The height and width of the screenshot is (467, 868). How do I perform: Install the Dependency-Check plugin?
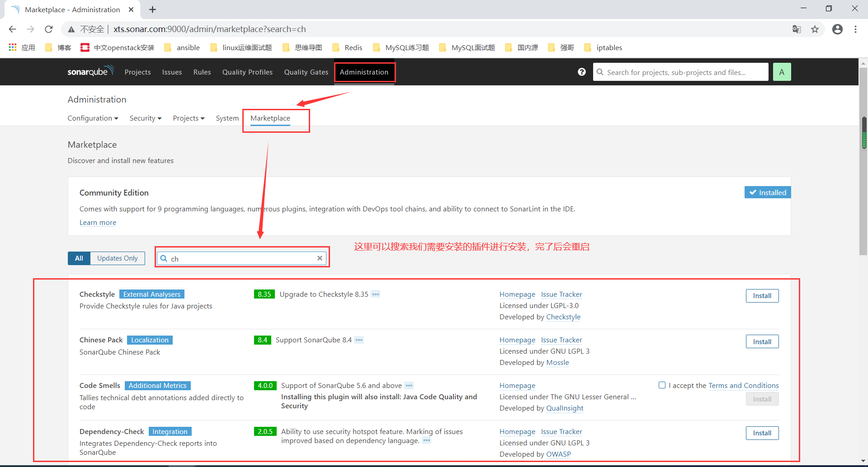click(762, 433)
